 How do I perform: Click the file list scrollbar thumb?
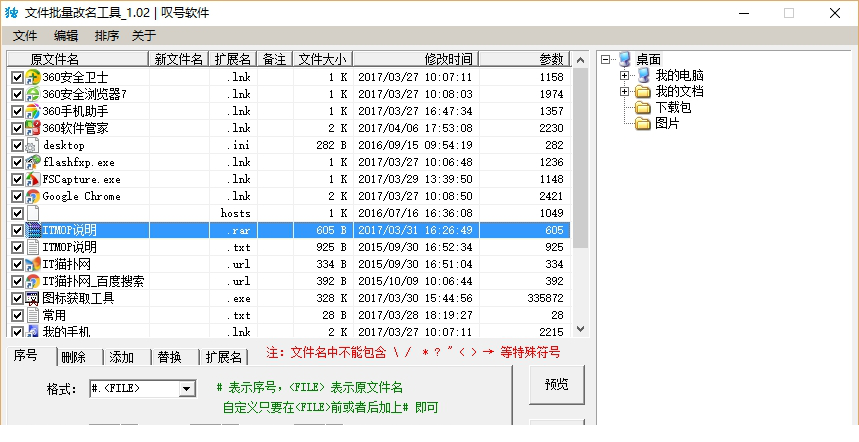point(581,158)
